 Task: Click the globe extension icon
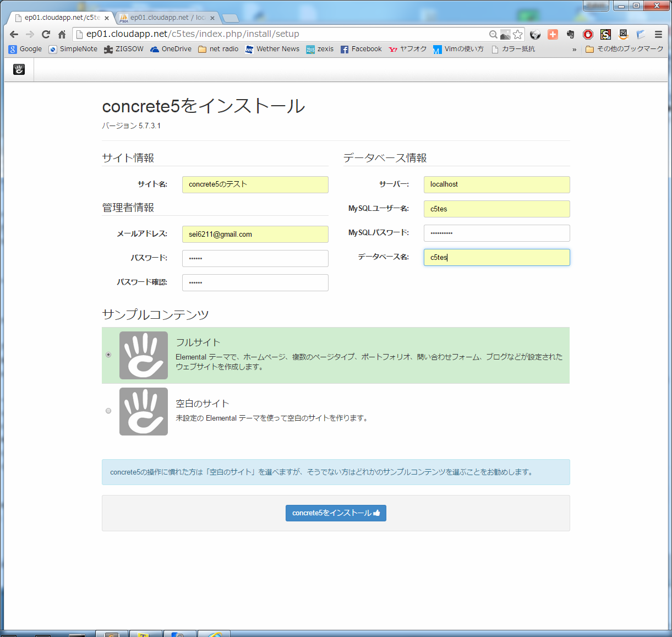[x=535, y=34]
